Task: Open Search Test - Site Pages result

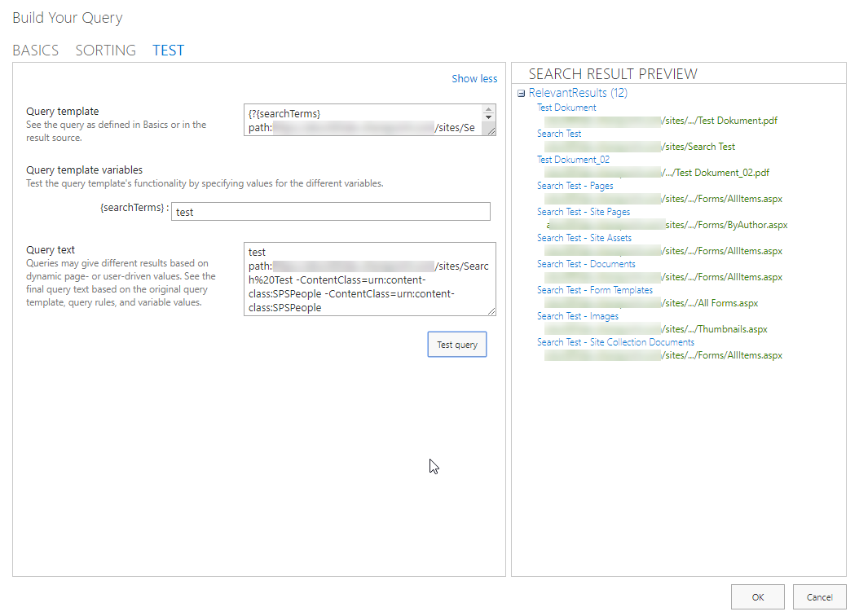Action: coord(584,212)
